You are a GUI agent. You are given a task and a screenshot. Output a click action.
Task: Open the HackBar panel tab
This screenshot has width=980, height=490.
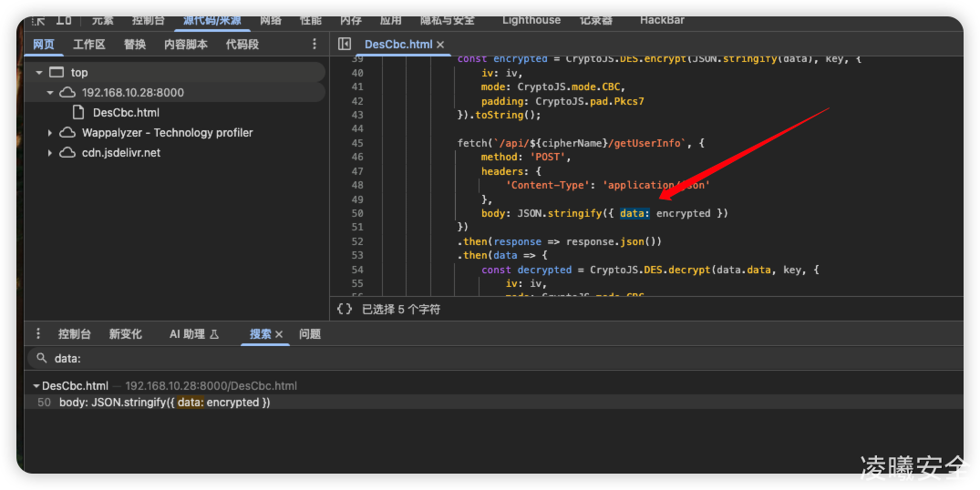click(x=662, y=20)
